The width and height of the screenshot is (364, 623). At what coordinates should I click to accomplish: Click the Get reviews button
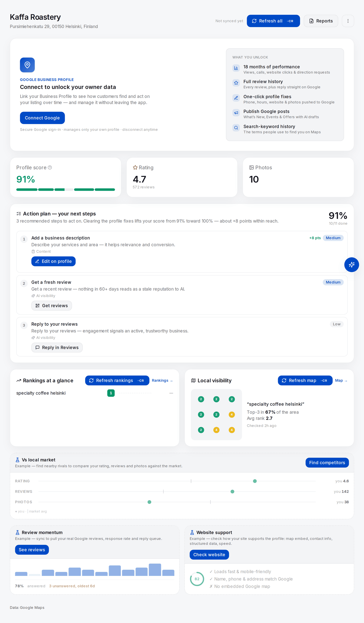tap(52, 306)
